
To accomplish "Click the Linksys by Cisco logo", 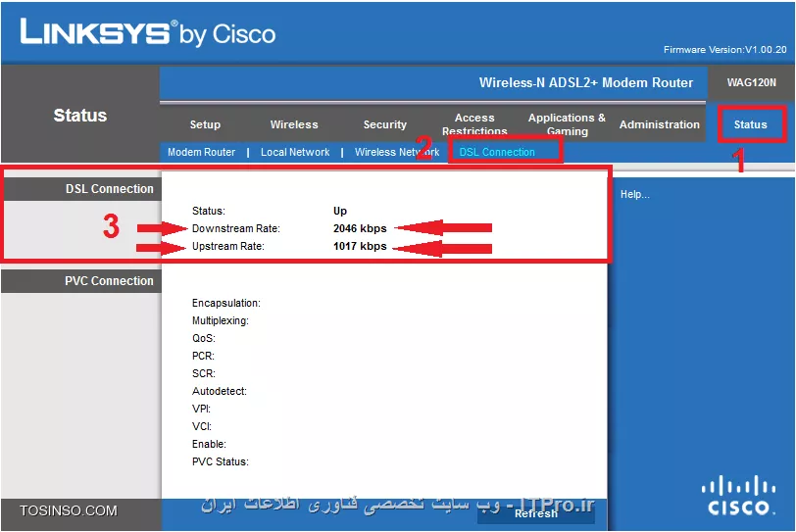I will click(148, 33).
